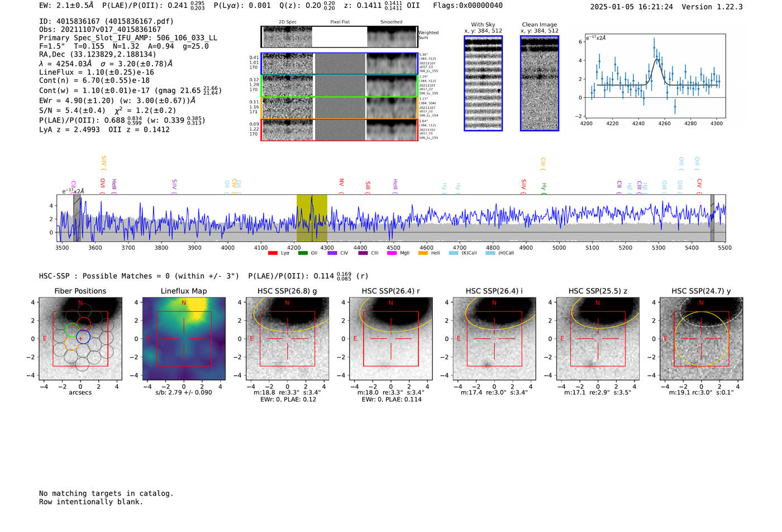Open the HSC SSP(24.7) y cutout
782x532 pixels.
coord(702,338)
